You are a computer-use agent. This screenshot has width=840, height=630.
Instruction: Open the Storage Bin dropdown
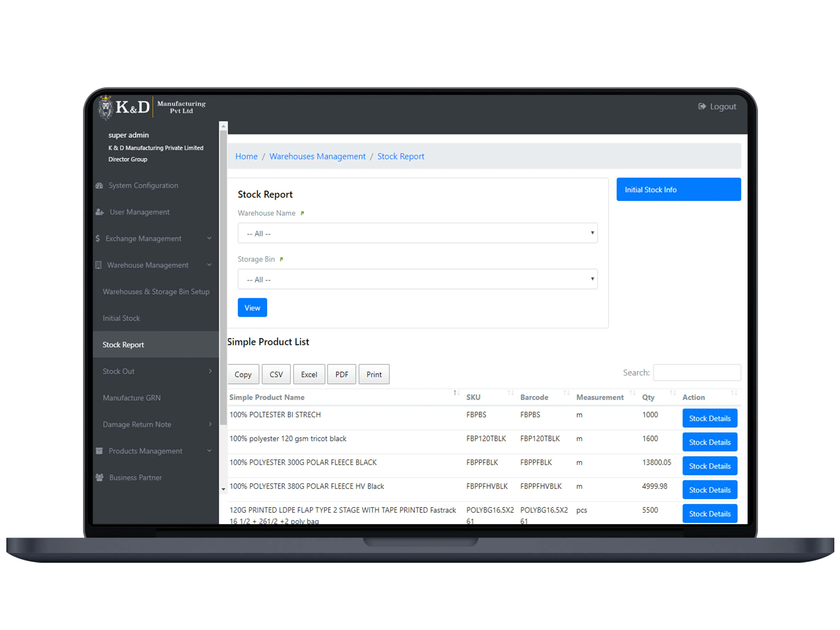pyautogui.click(x=417, y=279)
